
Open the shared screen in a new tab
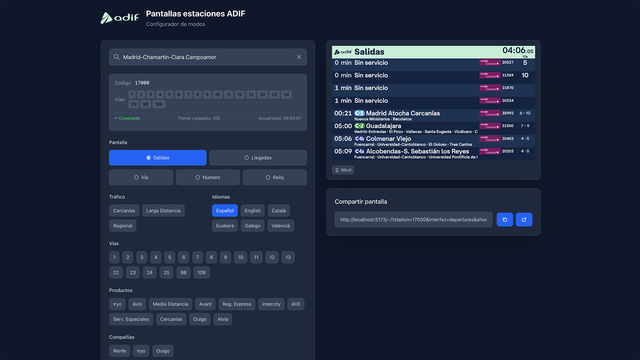click(x=524, y=220)
